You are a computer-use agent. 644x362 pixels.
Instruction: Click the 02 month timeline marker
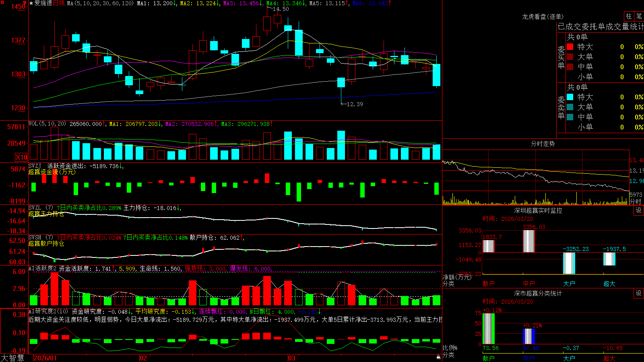pyautogui.click(x=143, y=358)
